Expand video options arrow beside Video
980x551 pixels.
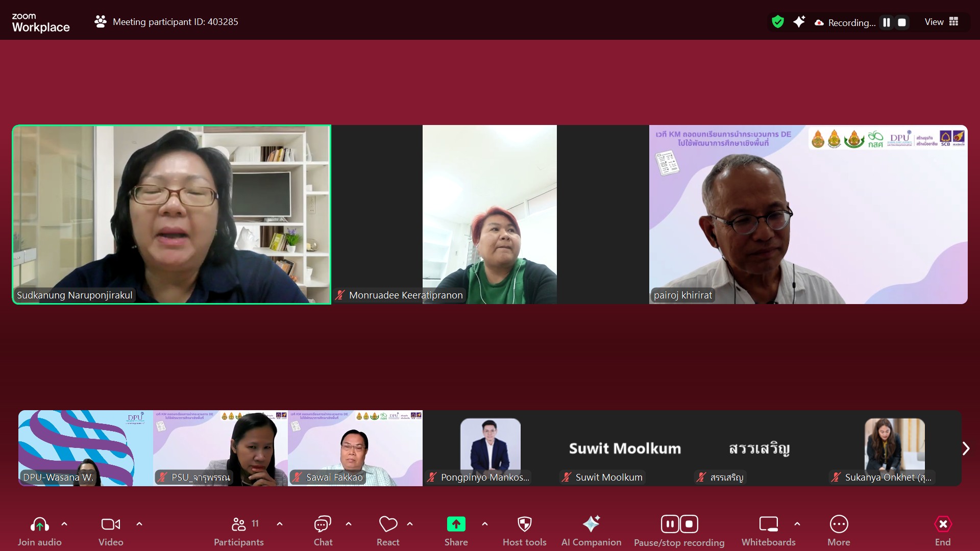139,524
